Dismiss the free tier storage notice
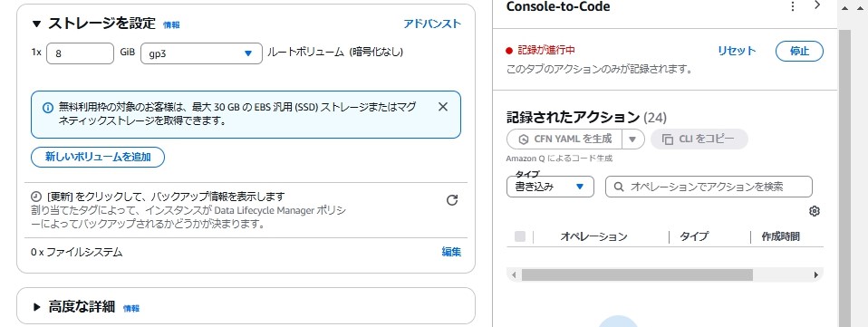The height and width of the screenshot is (327, 868). click(443, 108)
